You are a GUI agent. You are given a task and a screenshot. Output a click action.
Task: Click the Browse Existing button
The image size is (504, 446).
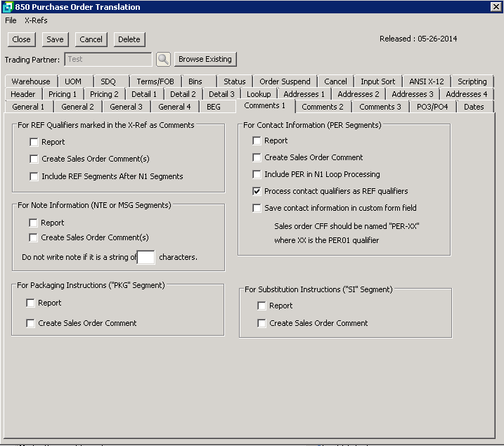point(205,60)
